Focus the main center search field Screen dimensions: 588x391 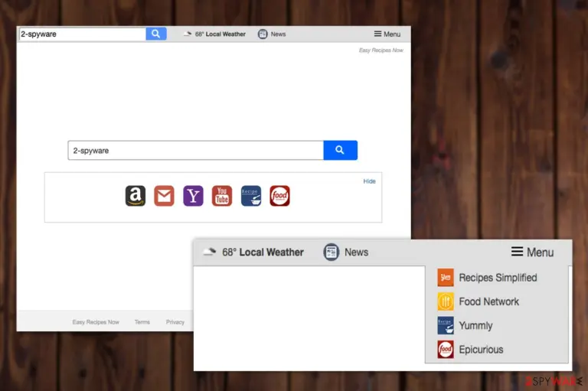coord(195,150)
